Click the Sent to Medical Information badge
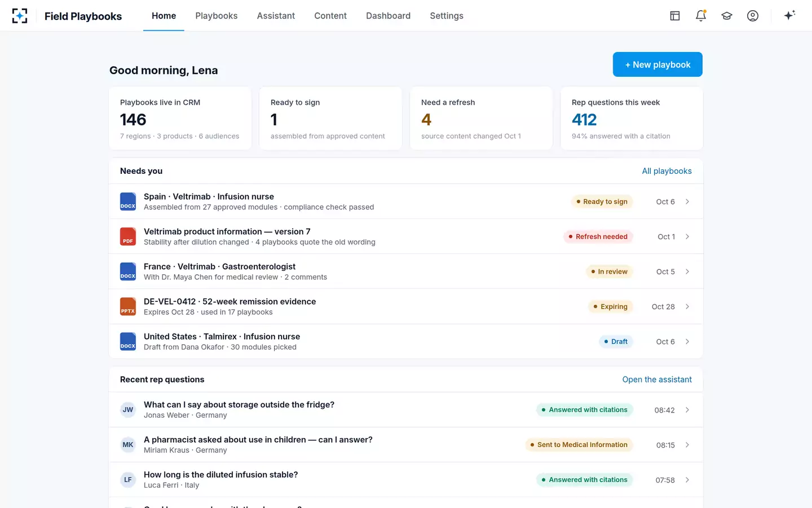 pyautogui.click(x=579, y=445)
